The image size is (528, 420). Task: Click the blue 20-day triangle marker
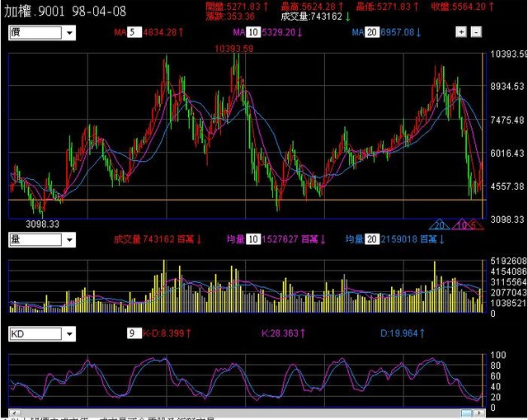(x=440, y=224)
